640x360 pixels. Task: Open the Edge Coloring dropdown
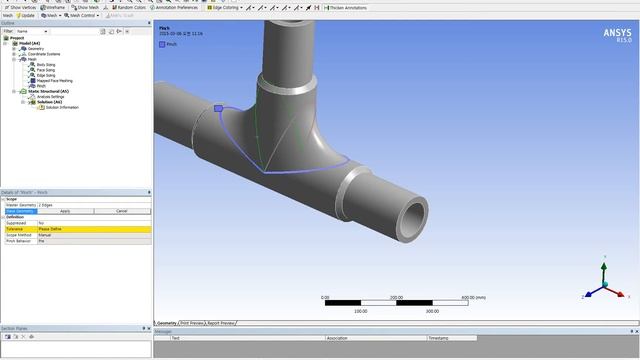pyautogui.click(x=224, y=8)
